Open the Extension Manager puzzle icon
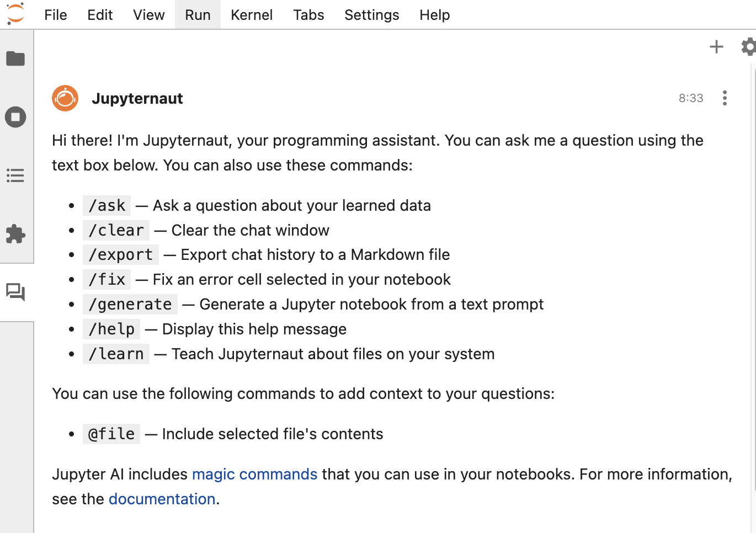 pos(15,234)
